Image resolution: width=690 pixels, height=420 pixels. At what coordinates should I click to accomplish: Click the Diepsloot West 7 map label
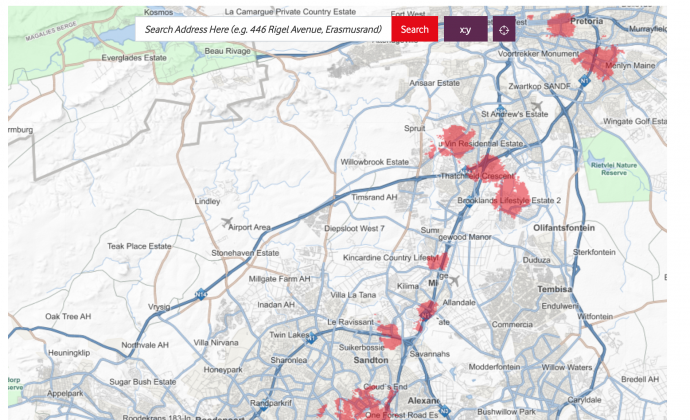[x=354, y=228]
